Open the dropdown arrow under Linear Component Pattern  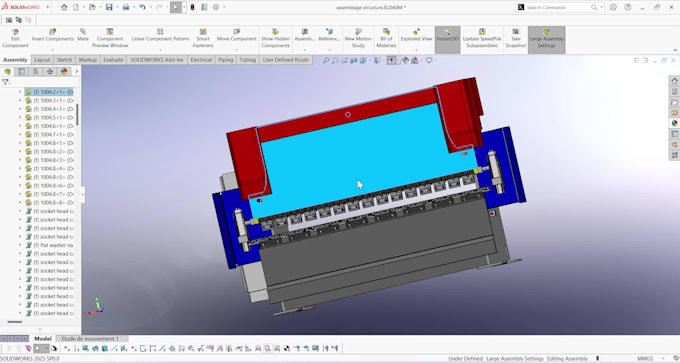(160, 49)
